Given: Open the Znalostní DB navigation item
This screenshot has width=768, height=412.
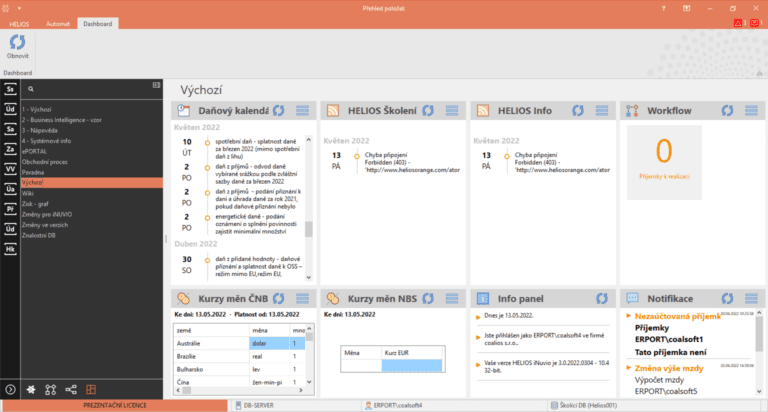Looking at the screenshot, I should tap(39, 235).
